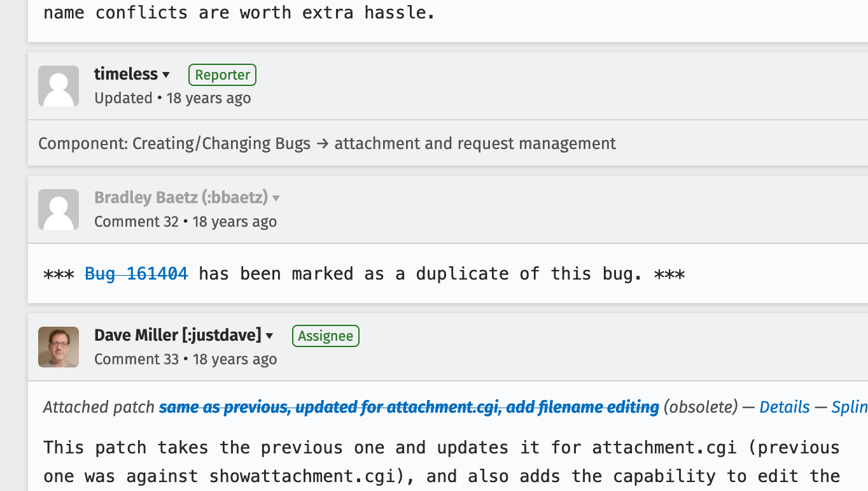The image size is (868, 491).
Task: Click the Reporter badge
Action: point(222,75)
